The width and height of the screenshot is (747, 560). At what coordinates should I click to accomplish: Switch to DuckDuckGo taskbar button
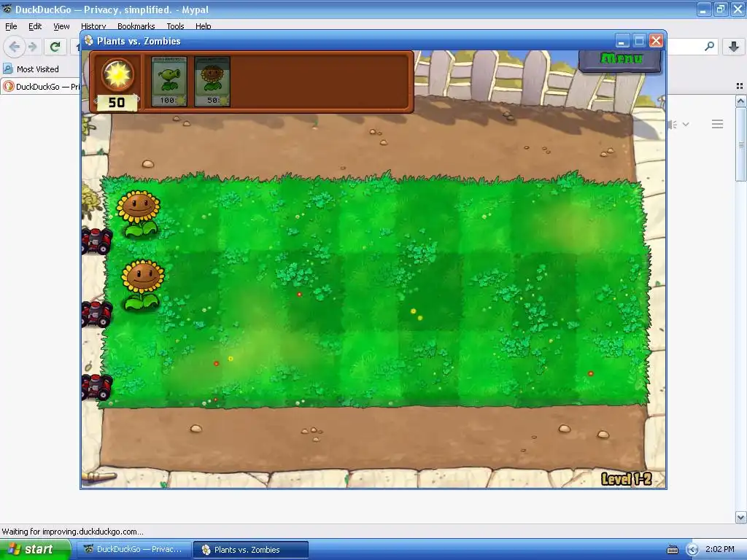pyautogui.click(x=135, y=550)
